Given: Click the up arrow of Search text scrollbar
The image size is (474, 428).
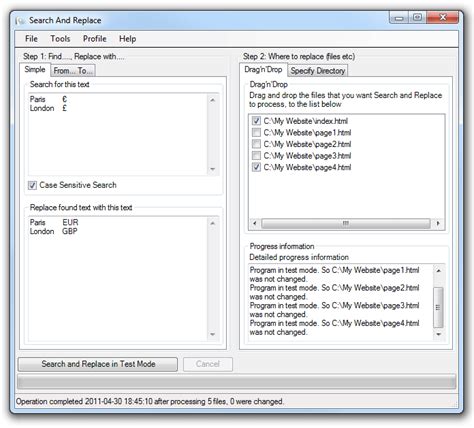Looking at the screenshot, I should click(x=213, y=100).
